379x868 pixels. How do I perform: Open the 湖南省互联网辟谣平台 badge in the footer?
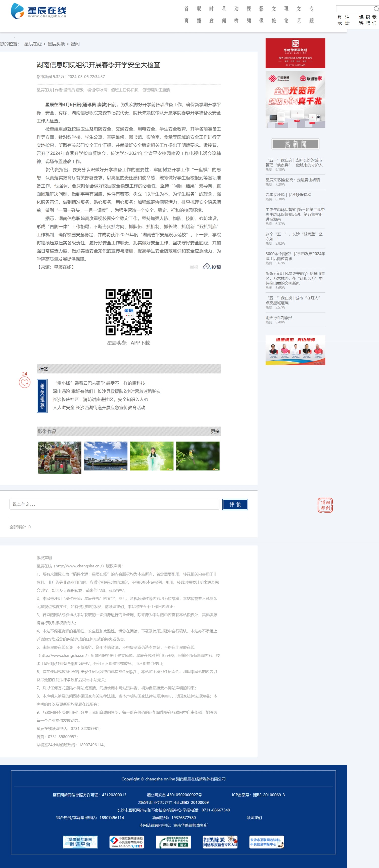[80, 841]
